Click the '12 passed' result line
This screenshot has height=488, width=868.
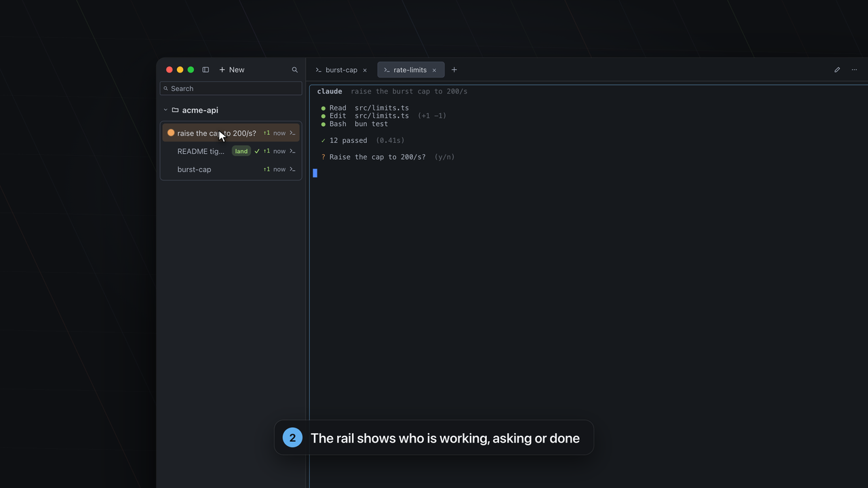point(362,140)
